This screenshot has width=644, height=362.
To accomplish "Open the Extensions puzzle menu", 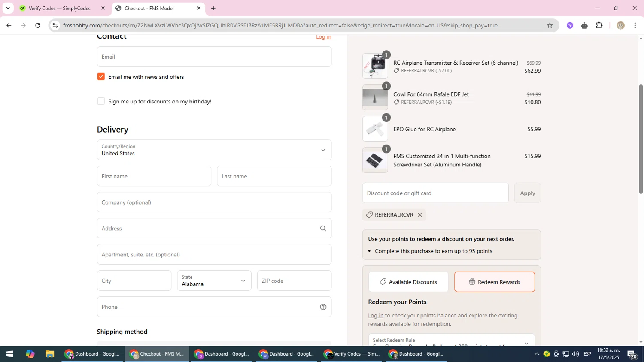I will (x=599, y=25).
